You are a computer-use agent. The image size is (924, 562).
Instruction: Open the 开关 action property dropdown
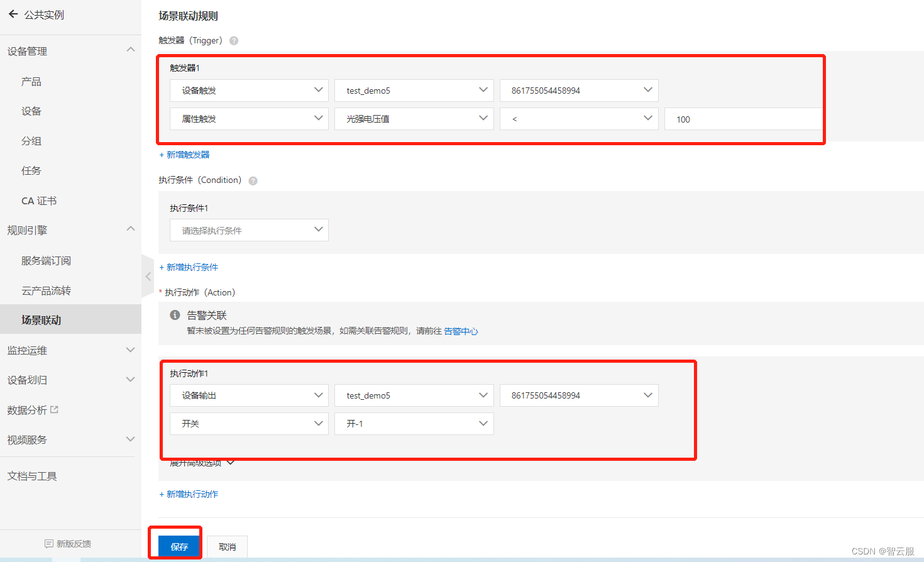click(x=249, y=424)
